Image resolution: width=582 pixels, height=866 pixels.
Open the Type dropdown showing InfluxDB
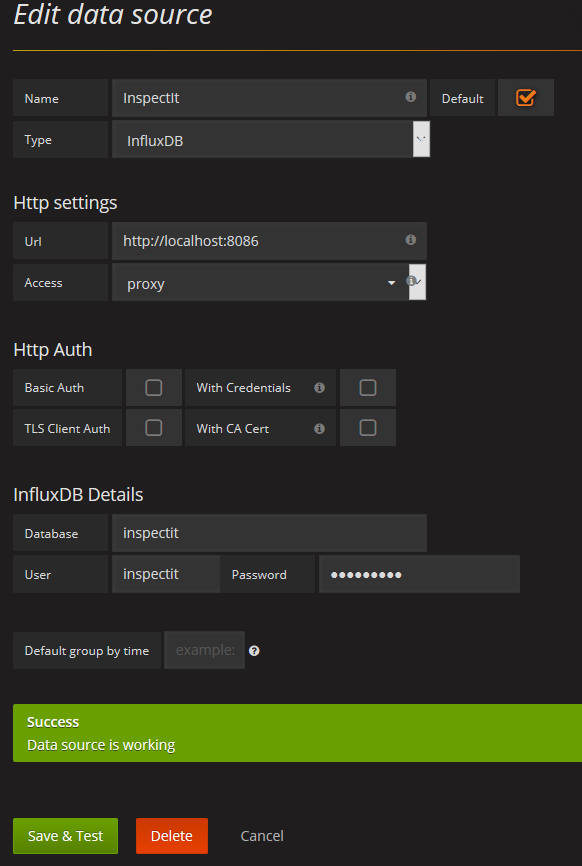[271, 140]
